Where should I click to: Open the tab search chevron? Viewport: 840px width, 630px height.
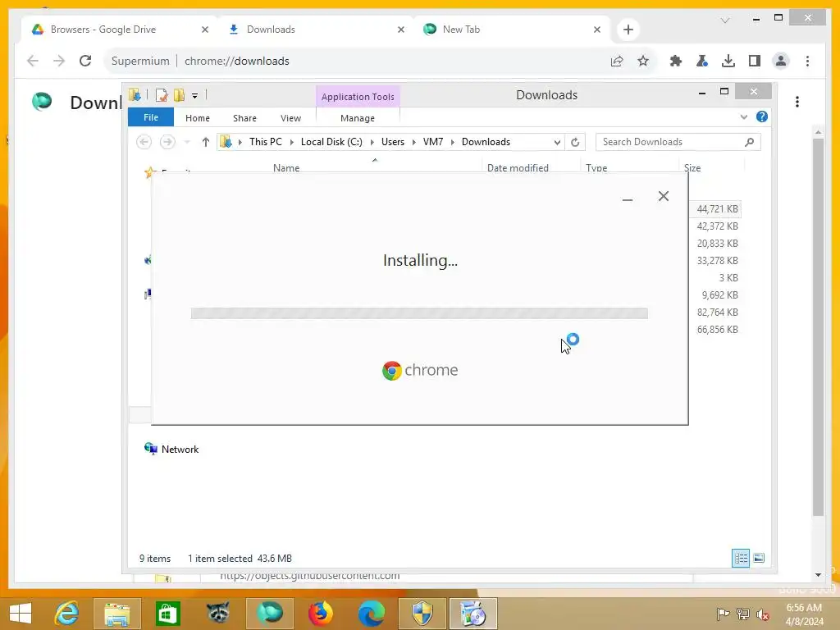[x=725, y=21]
